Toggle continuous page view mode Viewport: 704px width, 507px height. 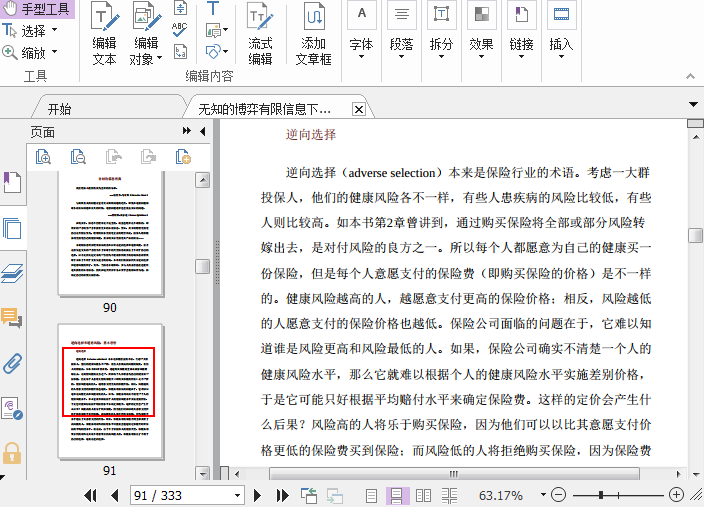pos(397,495)
